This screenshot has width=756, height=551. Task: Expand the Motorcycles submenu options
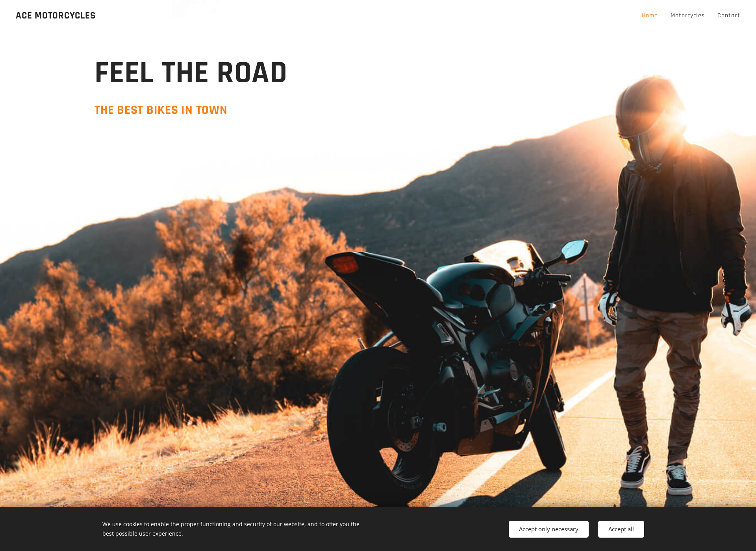687,15
